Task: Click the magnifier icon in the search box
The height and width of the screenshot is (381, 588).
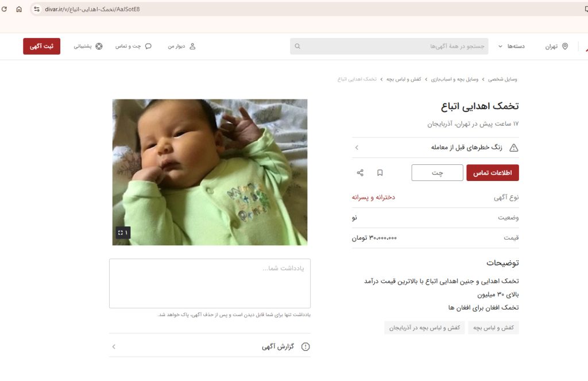Action: [297, 46]
